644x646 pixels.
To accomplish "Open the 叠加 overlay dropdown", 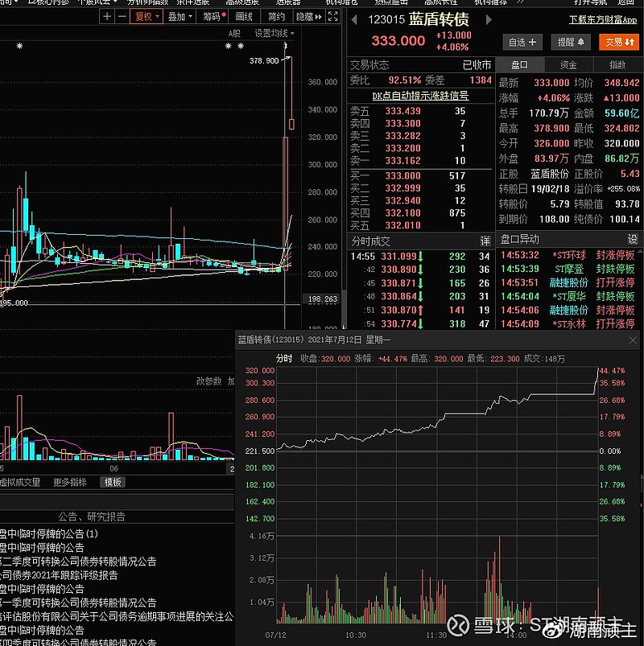I will [x=180, y=16].
